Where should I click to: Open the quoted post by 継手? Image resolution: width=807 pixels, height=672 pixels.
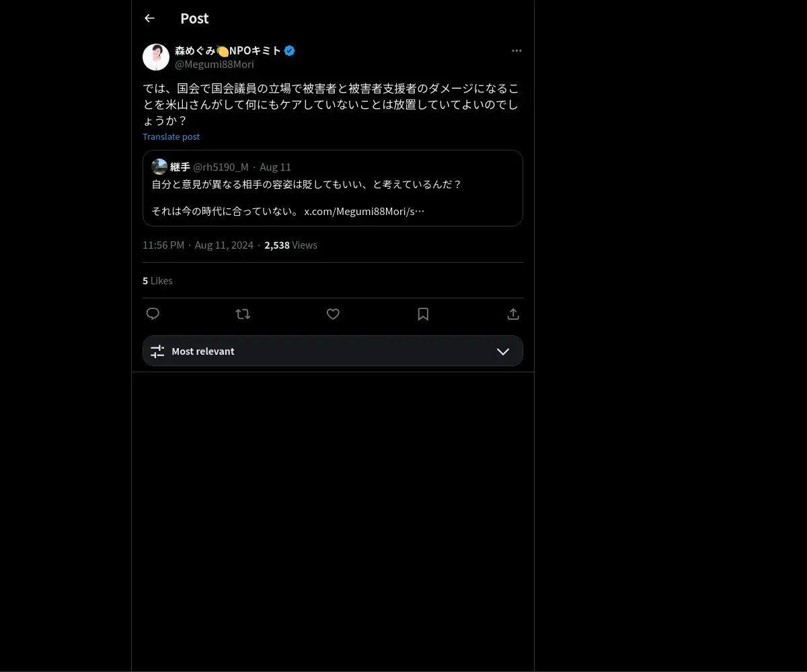click(x=333, y=188)
